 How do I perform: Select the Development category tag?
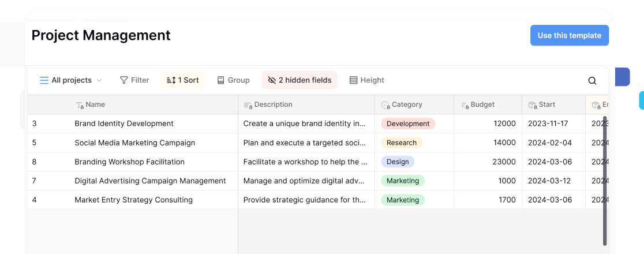pyautogui.click(x=407, y=124)
